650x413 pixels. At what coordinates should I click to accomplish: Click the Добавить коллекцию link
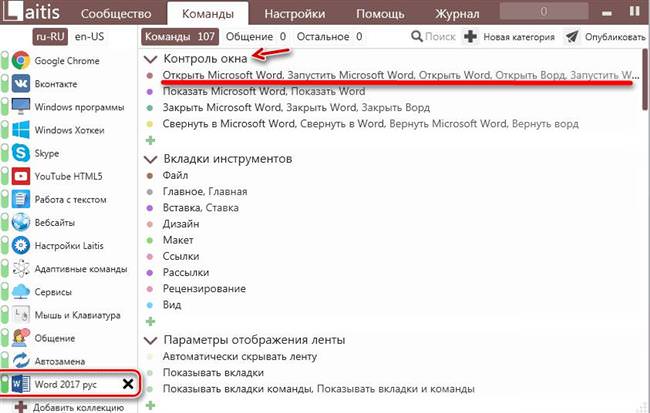[x=78, y=408]
